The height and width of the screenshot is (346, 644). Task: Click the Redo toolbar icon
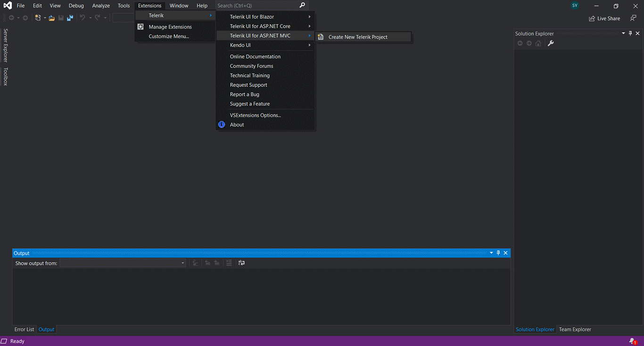click(x=97, y=18)
